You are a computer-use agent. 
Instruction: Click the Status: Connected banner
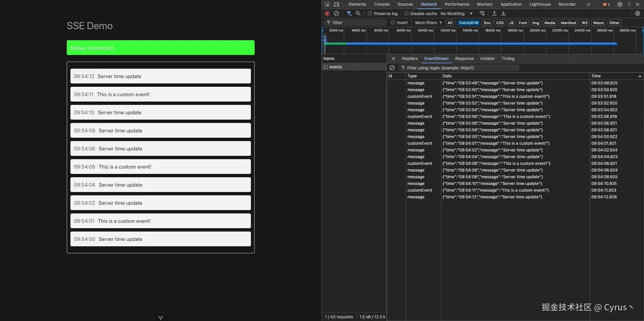161,48
